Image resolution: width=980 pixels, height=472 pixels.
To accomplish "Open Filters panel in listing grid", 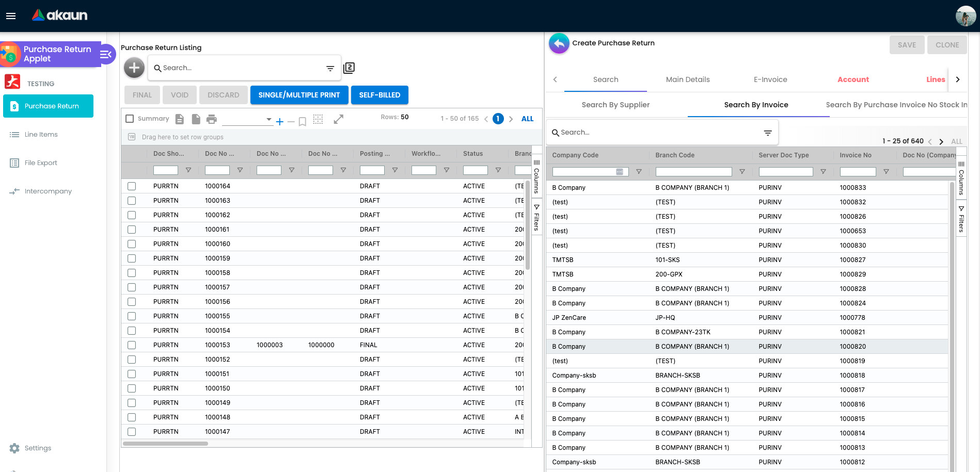I will (536, 217).
